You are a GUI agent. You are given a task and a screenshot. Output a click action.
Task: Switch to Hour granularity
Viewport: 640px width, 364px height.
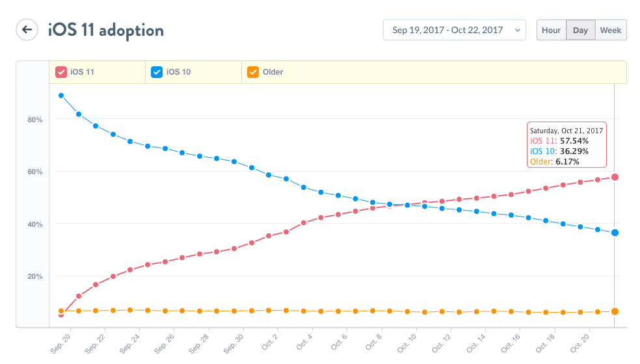click(551, 30)
